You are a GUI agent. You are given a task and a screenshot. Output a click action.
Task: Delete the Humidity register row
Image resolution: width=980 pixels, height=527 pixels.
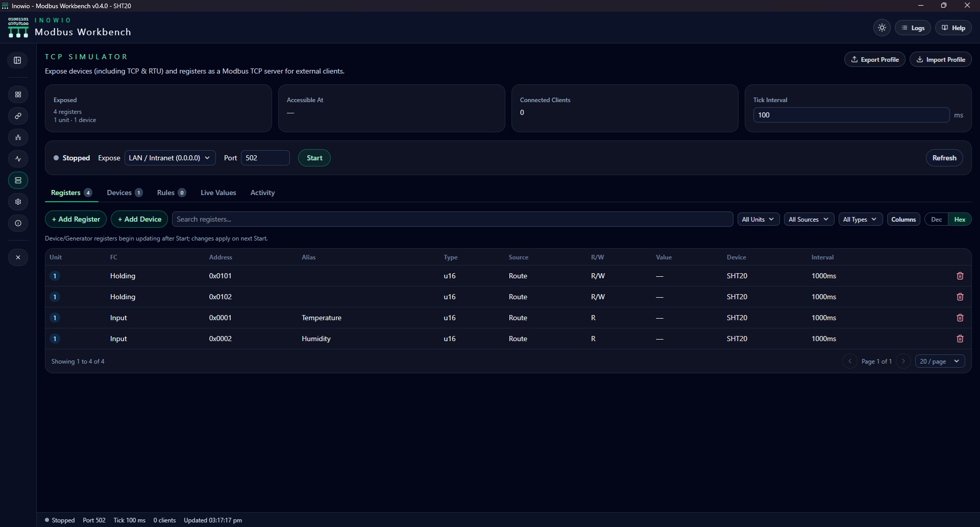(x=960, y=339)
